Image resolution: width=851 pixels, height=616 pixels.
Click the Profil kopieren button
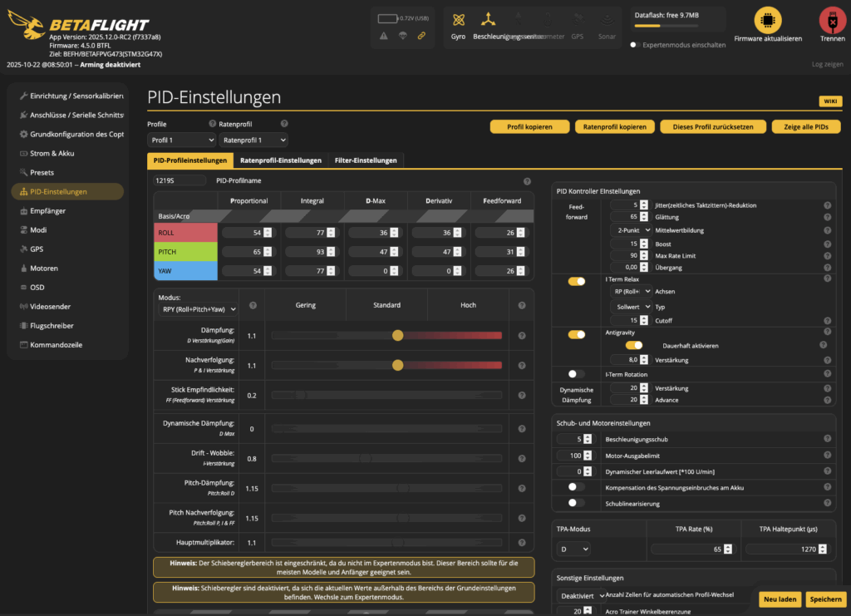pos(529,127)
